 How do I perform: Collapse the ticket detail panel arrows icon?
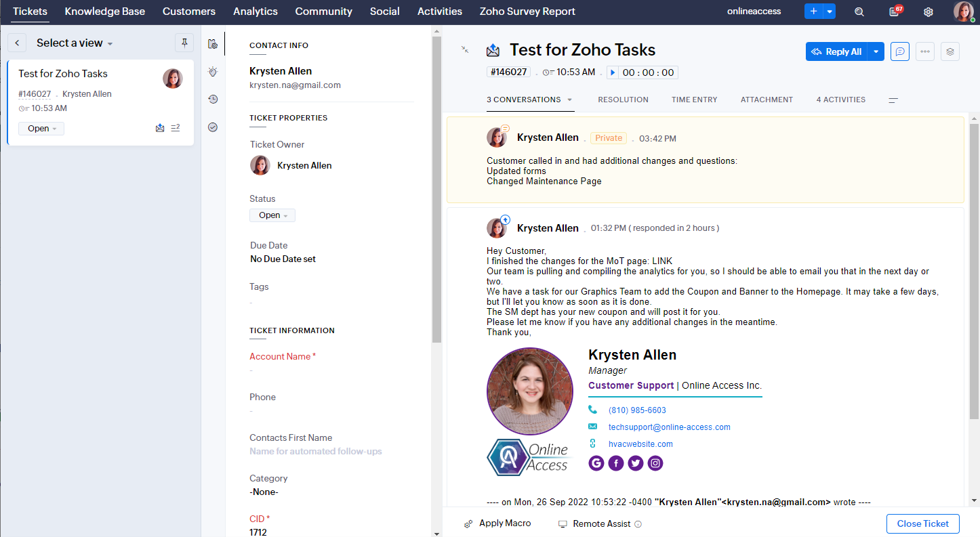(465, 49)
